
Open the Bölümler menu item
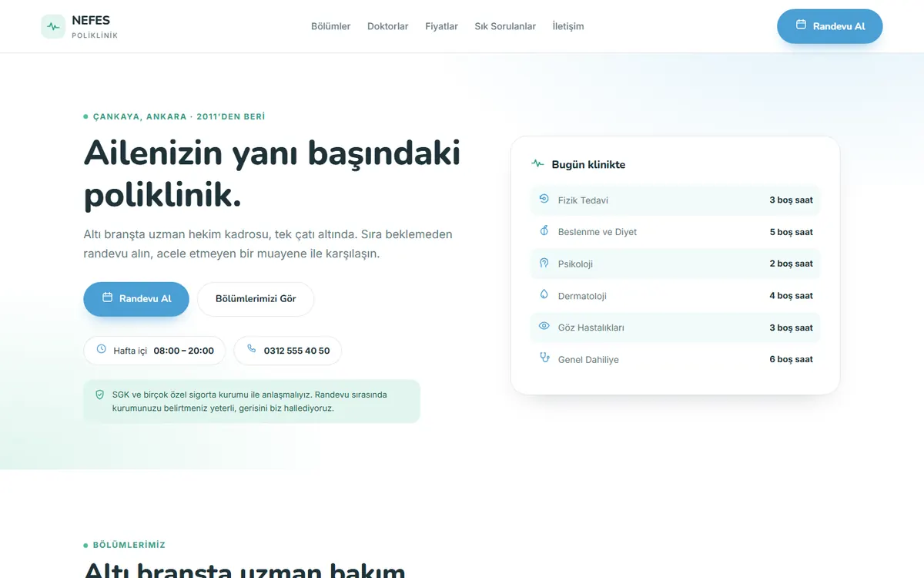point(330,26)
